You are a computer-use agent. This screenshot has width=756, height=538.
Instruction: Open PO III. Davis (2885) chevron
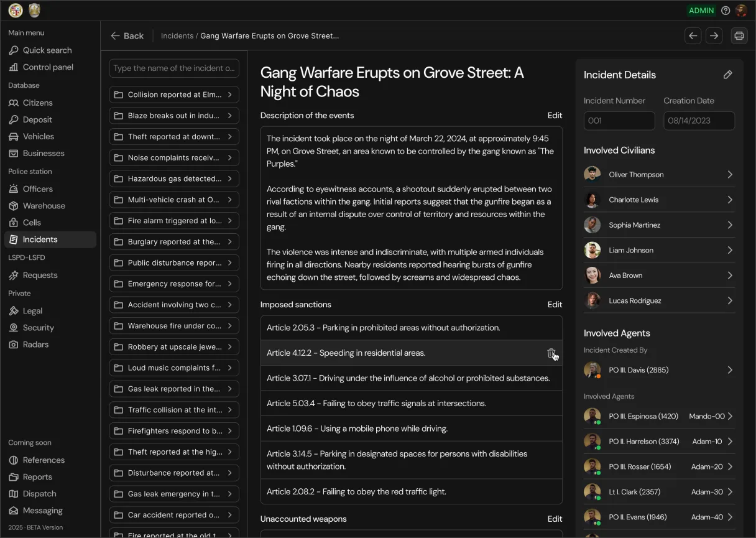click(730, 370)
